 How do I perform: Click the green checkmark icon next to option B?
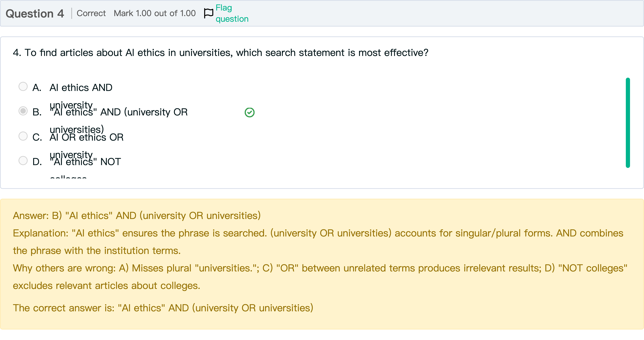coord(249,113)
